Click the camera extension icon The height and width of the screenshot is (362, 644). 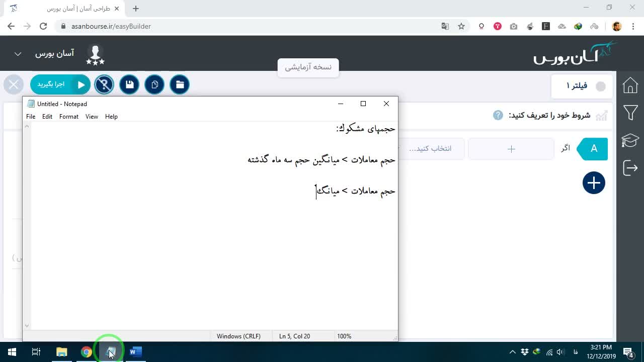coord(514,26)
